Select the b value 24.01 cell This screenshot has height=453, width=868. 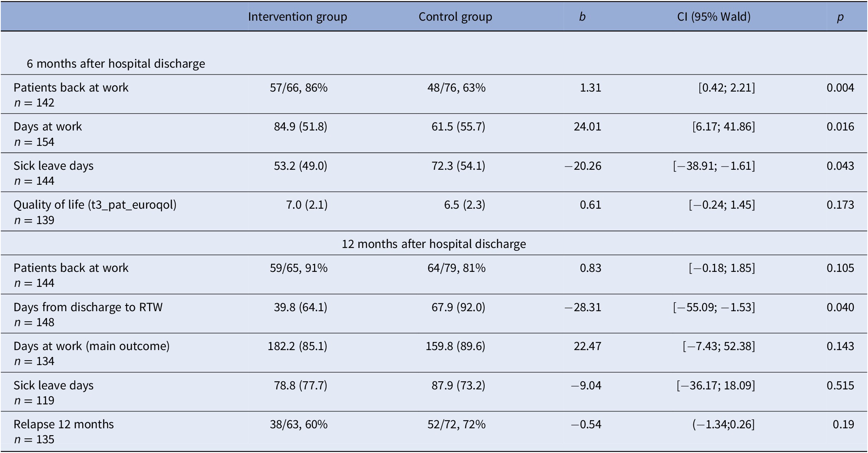click(587, 126)
